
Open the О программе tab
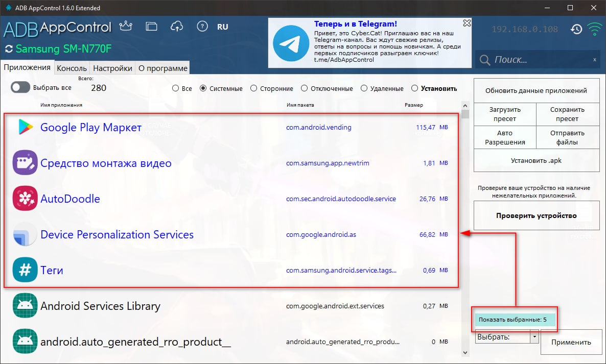162,68
